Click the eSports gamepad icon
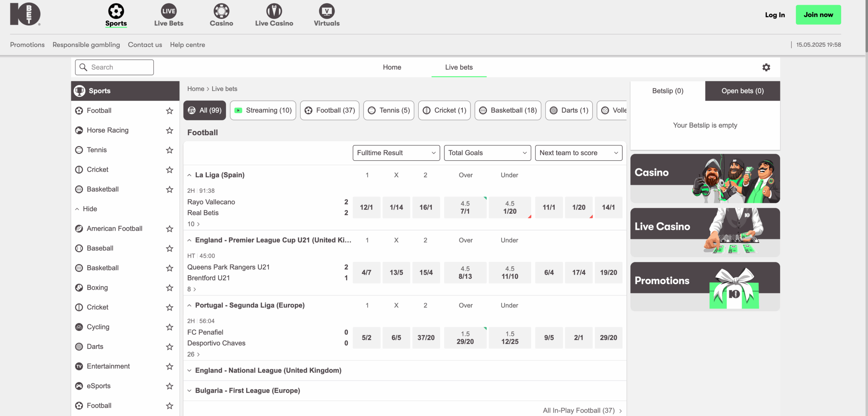This screenshot has width=868, height=416. (x=79, y=386)
